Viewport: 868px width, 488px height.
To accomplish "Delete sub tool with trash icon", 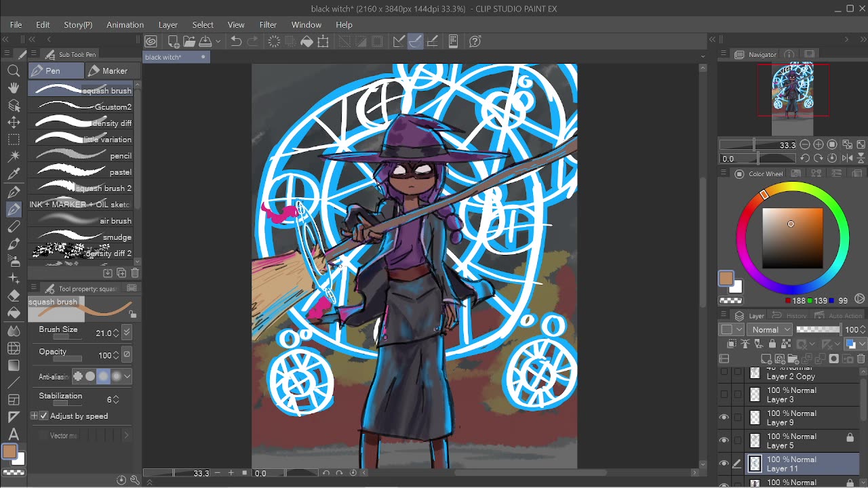I will (135, 272).
